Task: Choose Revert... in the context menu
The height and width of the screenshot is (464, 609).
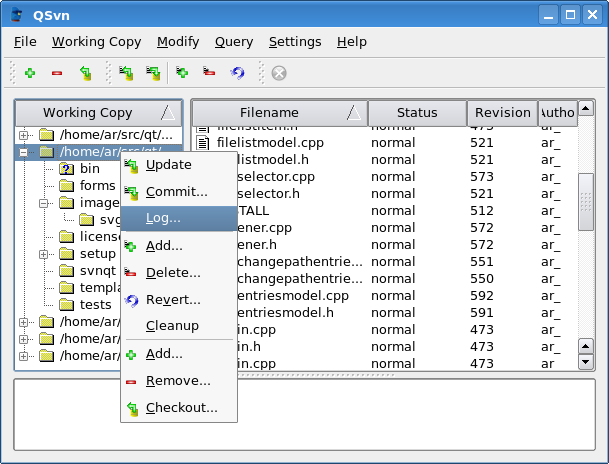Action: tap(179, 300)
